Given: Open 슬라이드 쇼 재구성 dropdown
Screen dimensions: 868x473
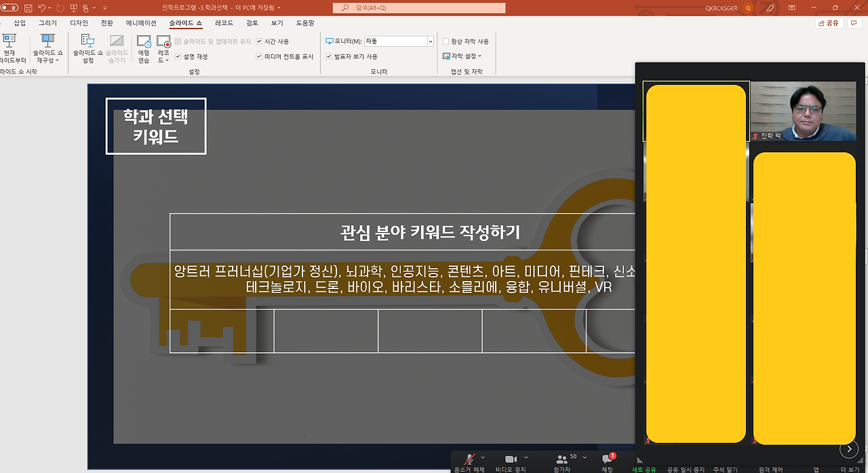Looking at the screenshot, I should coord(48,49).
